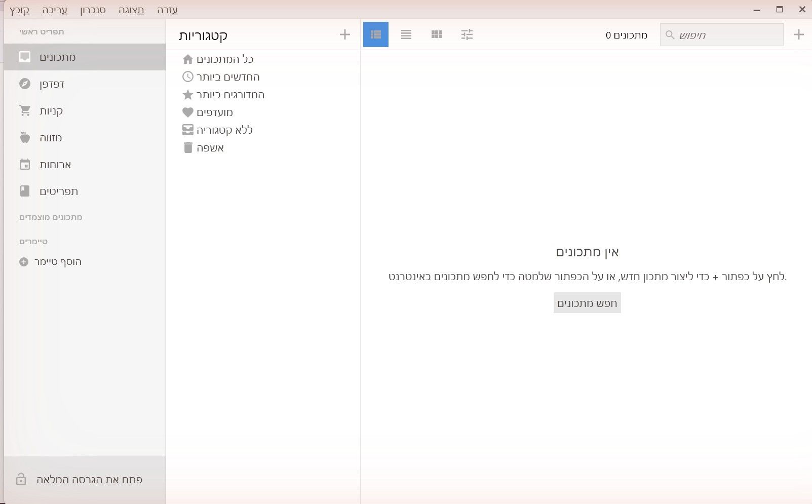Image resolution: width=812 pixels, height=504 pixels.
Task: Add a new recipe with the plus icon
Action: pos(799,34)
